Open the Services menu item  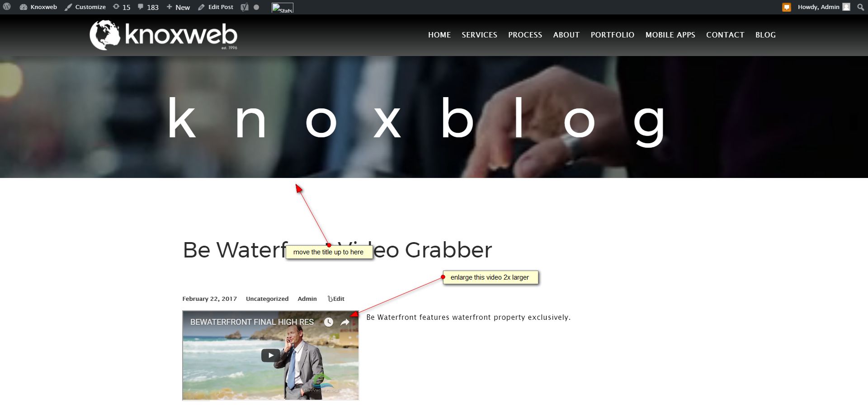pyautogui.click(x=479, y=35)
